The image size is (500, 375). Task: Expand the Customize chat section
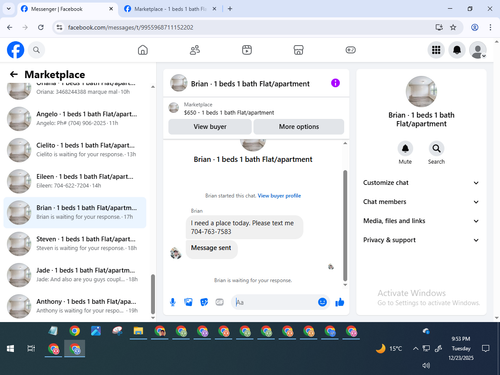(421, 183)
